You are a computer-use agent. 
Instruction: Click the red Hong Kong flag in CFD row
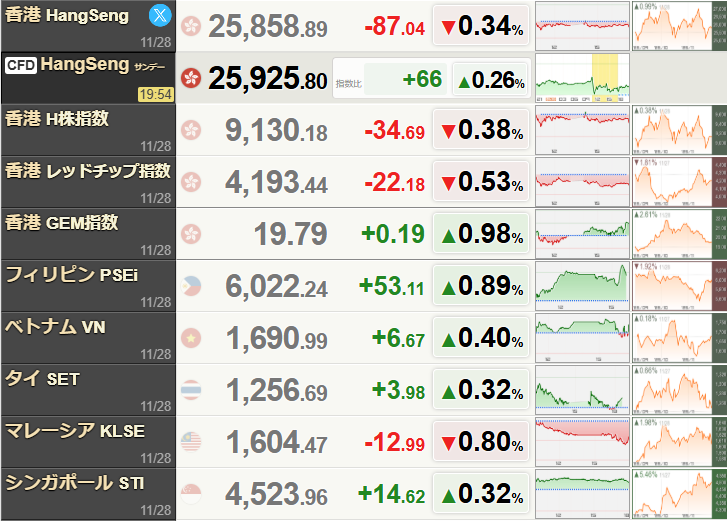coord(191,78)
